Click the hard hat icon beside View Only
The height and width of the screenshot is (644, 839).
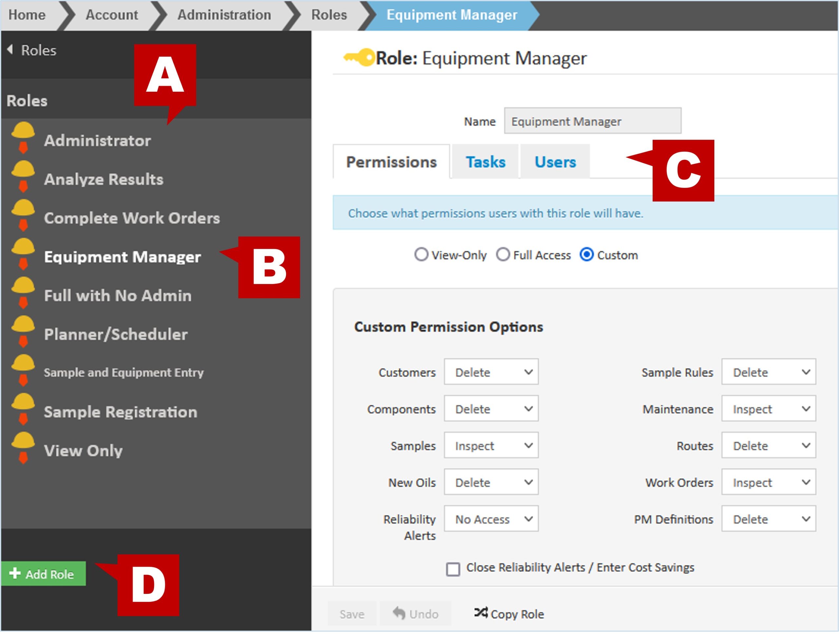pyautogui.click(x=23, y=447)
